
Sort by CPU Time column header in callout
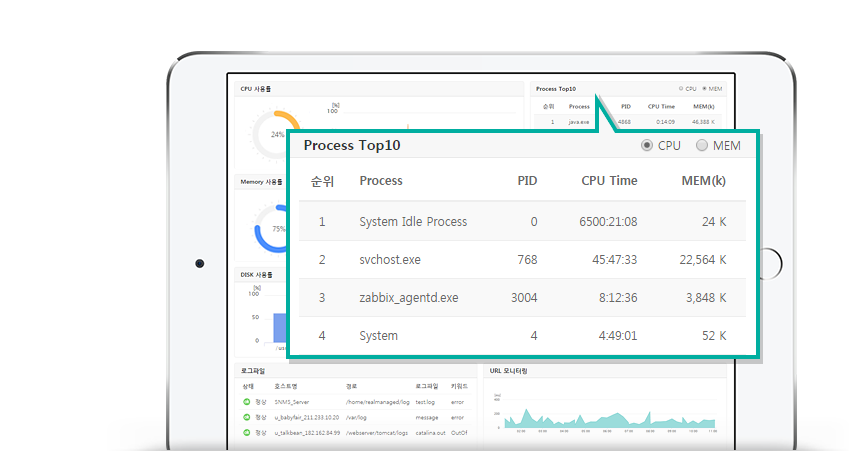609,181
